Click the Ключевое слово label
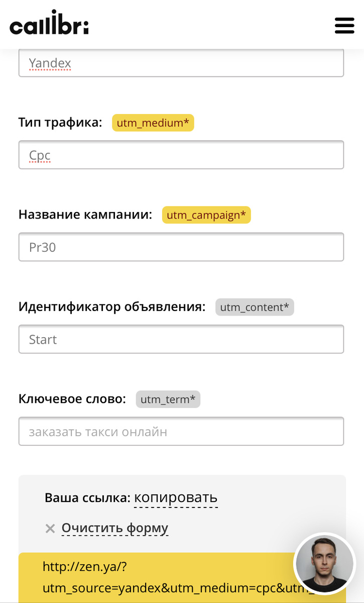Image resolution: width=364 pixels, height=603 pixels. pyautogui.click(x=72, y=399)
